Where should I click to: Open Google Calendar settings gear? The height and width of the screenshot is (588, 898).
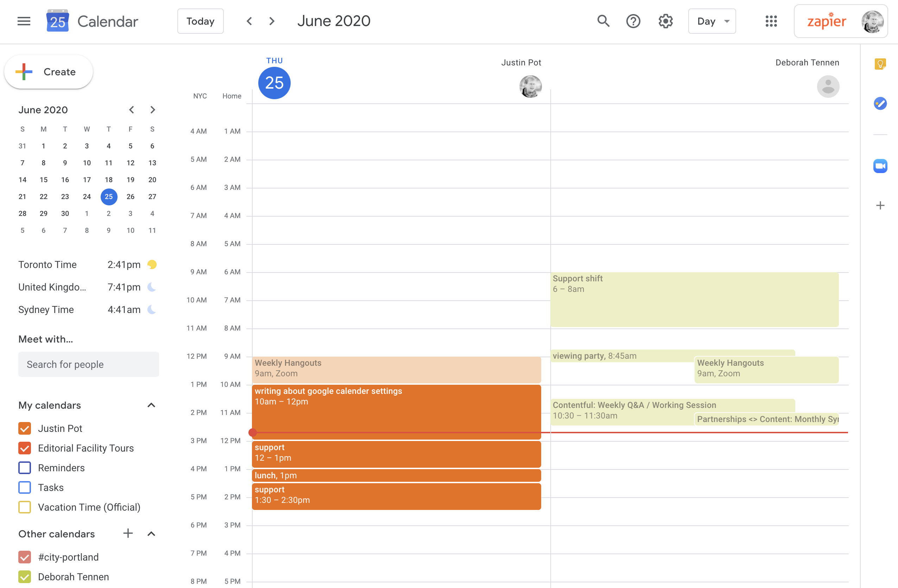tap(666, 22)
